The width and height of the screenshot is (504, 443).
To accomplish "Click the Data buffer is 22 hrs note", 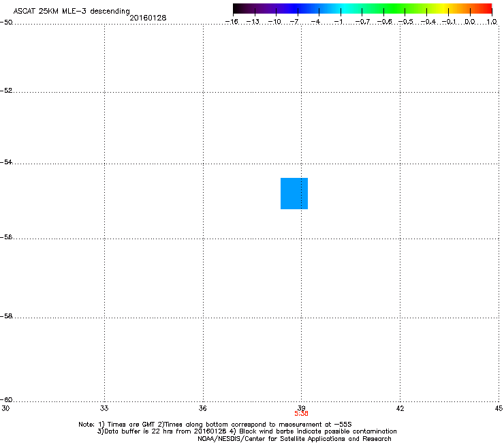I will 247,431.
